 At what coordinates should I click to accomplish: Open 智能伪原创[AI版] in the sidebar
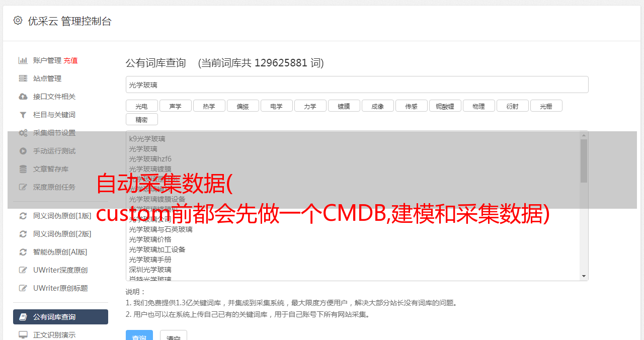click(60, 252)
